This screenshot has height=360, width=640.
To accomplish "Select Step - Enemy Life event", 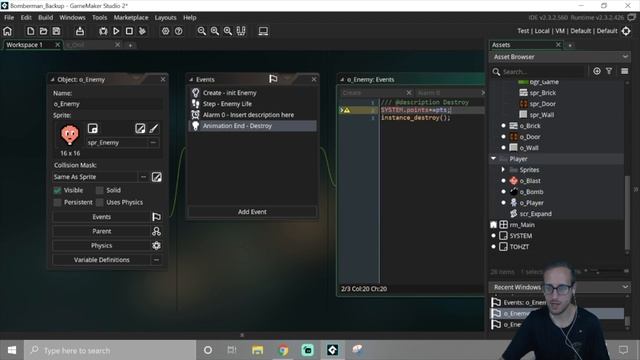I will point(252,104).
